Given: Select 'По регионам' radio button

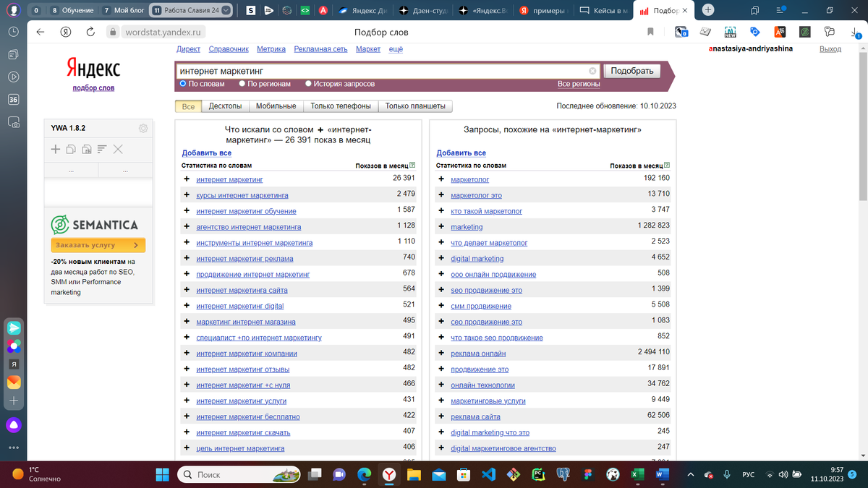Looking at the screenshot, I should (x=242, y=84).
